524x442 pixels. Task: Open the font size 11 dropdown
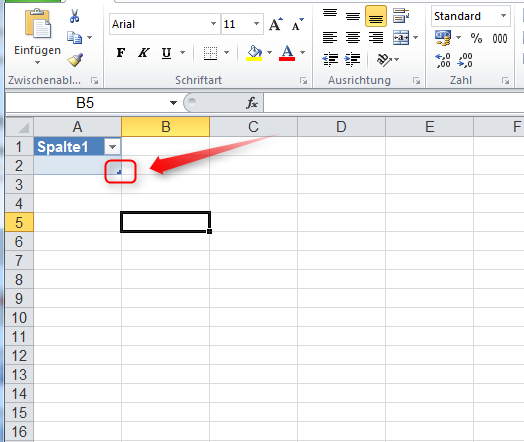256,24
